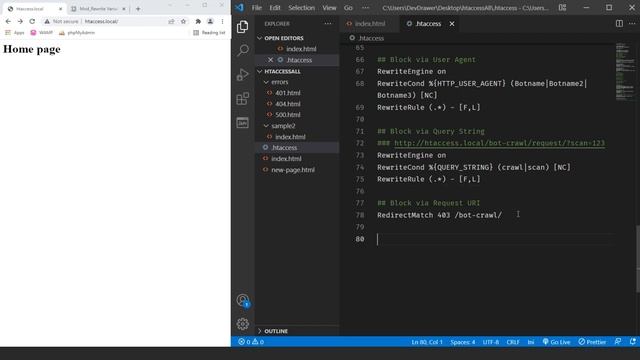Image resolution: width=640 pixels, height=360 pixels.
Task: Open the Manage gear icon
Action: [242, 324]
